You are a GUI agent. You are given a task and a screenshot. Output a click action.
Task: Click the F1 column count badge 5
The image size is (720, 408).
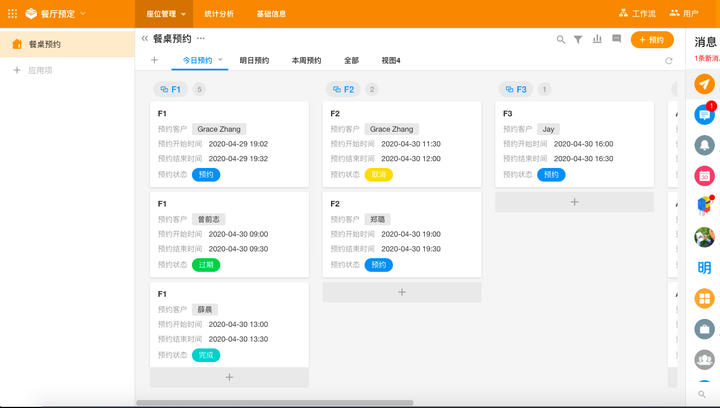pos(199,89)
